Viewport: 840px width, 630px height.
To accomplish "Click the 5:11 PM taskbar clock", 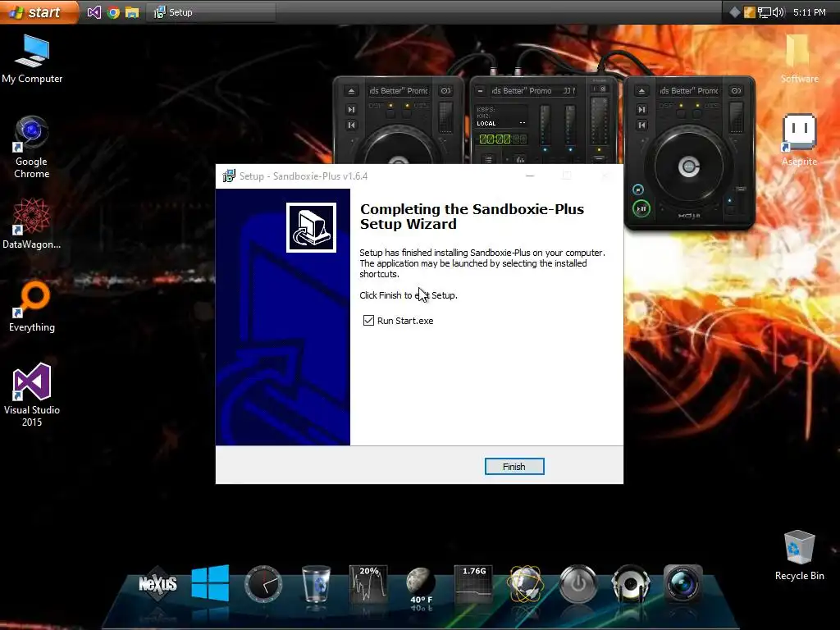I will pyautogui.click(x=809, y=11).
